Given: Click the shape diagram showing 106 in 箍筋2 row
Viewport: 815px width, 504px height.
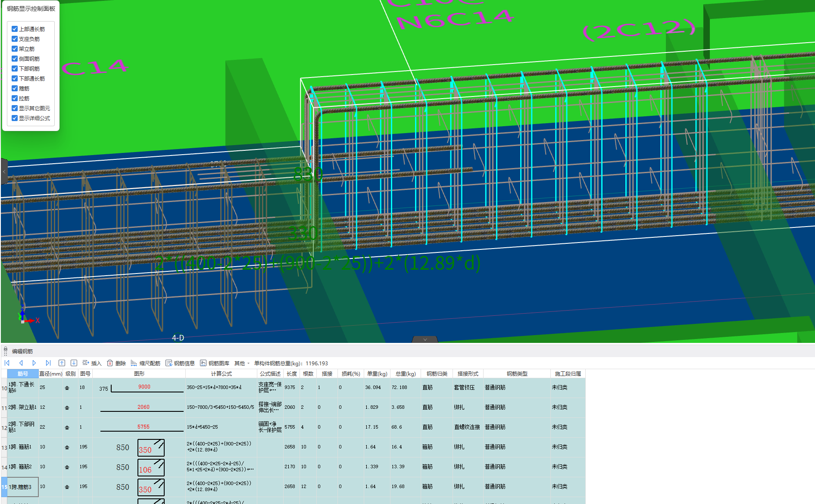Looking at the screenshot, I should (151, 467).
